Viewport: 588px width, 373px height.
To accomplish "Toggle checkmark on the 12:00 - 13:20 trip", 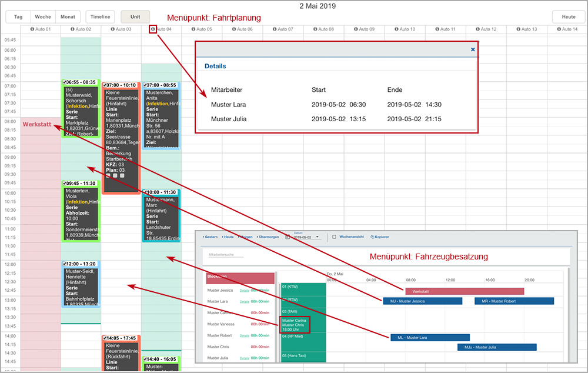I will 65,264.
